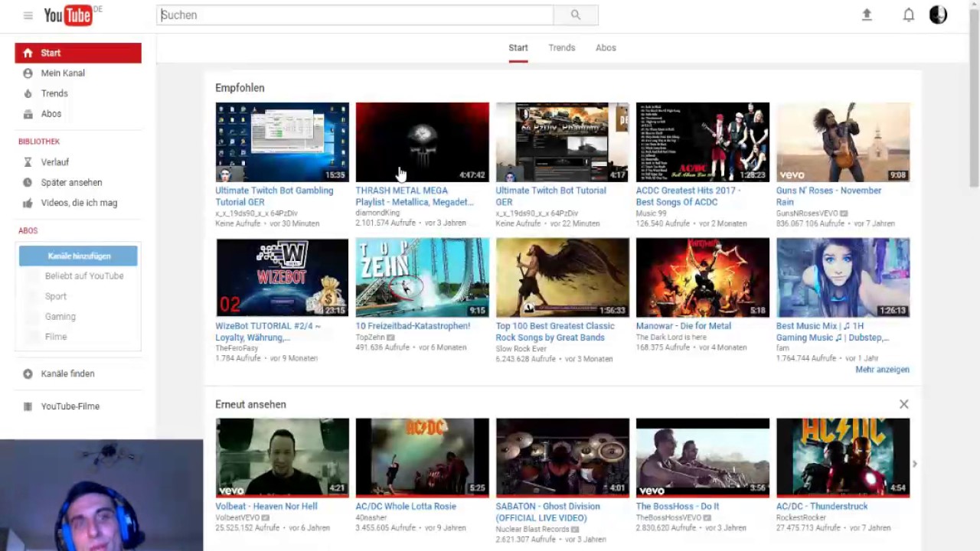
Task: Open AC/DC Thunderstruck thumbnail
Action: coord(843,458)
